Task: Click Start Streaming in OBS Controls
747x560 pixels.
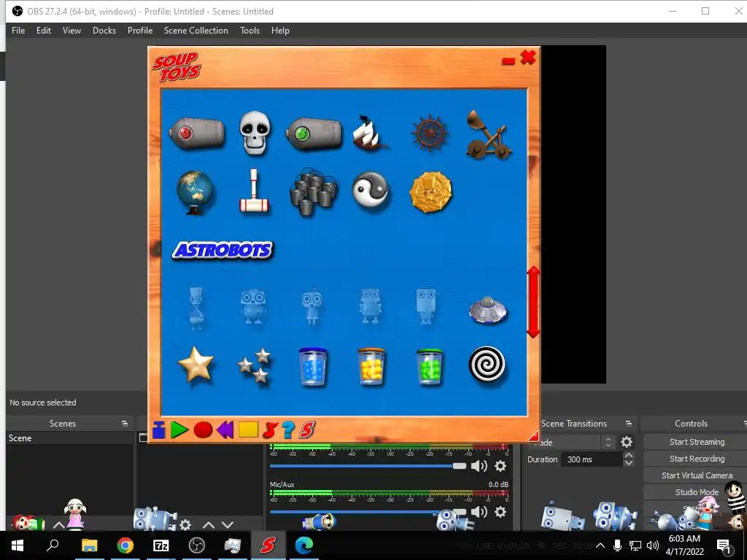Action: 697,442
